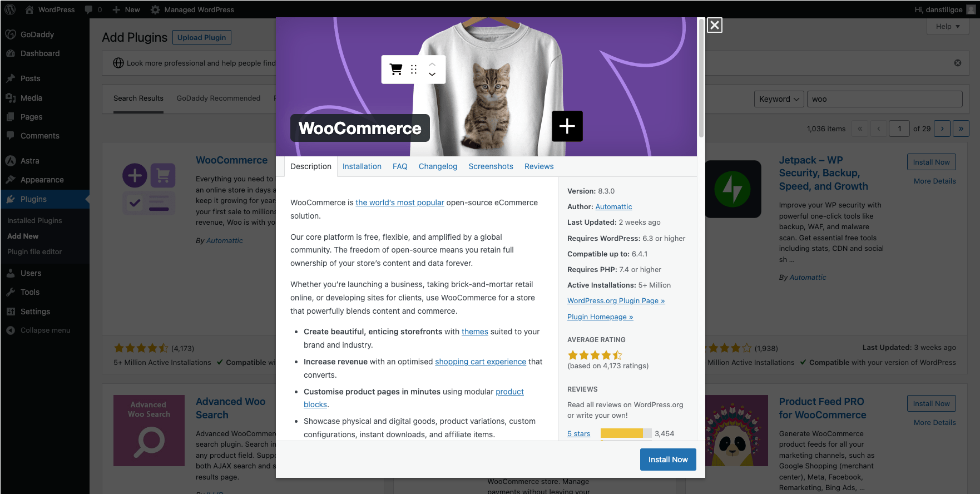The width and height of the screenshot is (980, 494).
Task: Close the WooCommerce plugin details modal
Action: click(715, 25)
